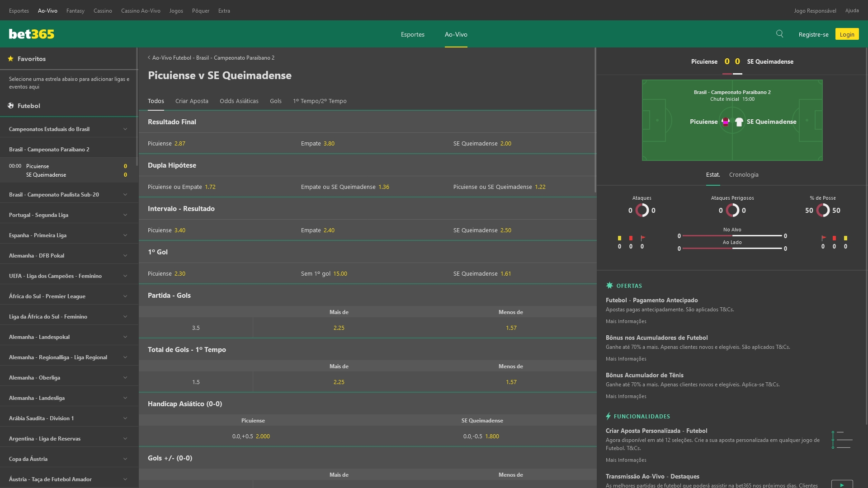Collapse the Intervalo - Resultado header
The height and width of the screenshot is (488, 868).
pos(368,209)
